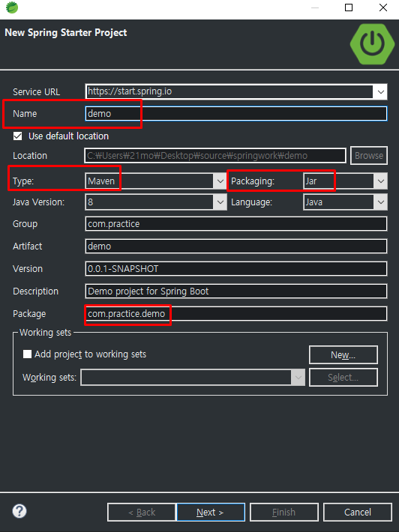This screenshot has width=399, height=532.
Task: Click the Browse button beside Location
Action: click(369, 155)
